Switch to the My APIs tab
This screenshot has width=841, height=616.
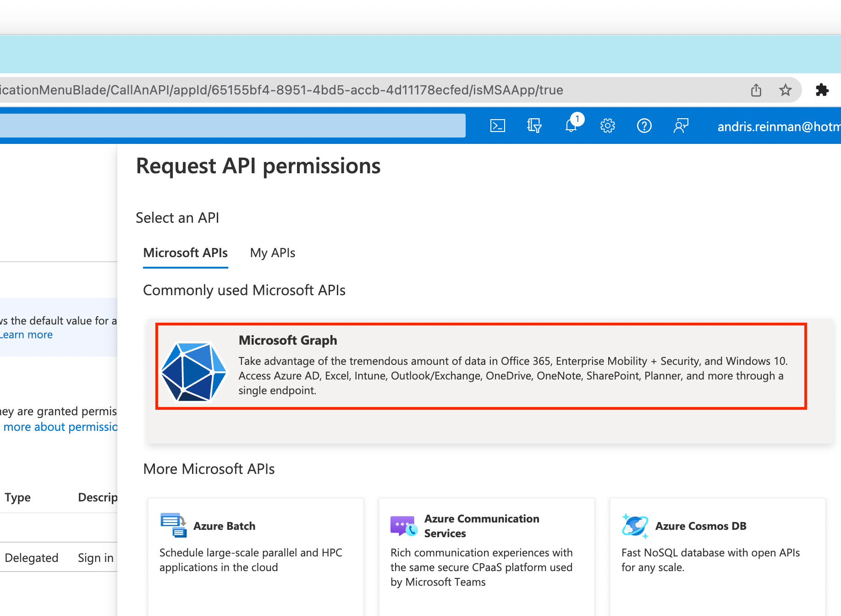pyautogui.click(x=273, y=253)
